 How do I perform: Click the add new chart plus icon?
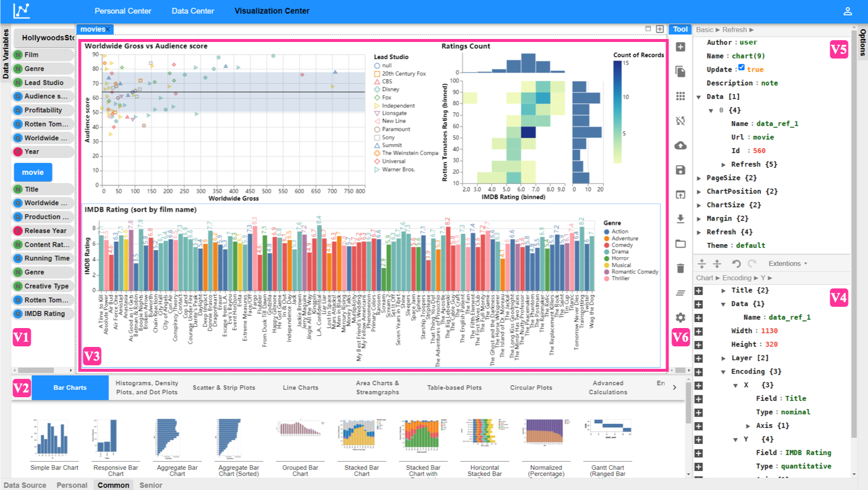pos(680,47)
